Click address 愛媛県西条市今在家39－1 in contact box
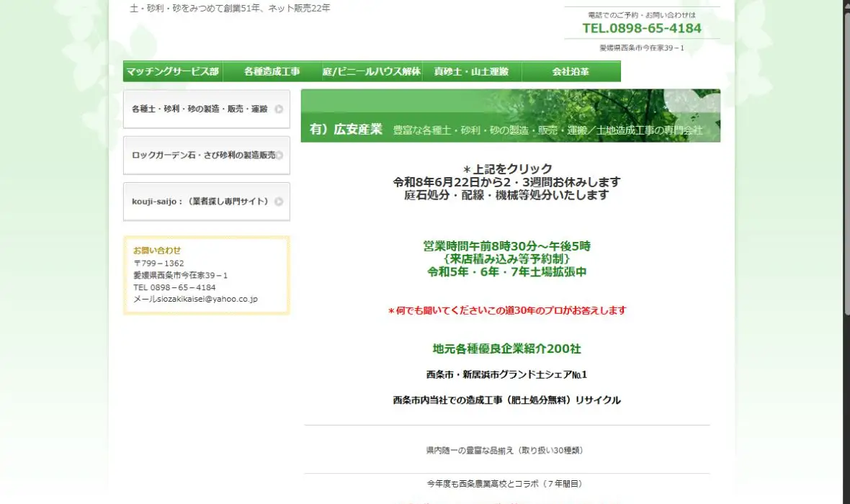 click(181, 275)
